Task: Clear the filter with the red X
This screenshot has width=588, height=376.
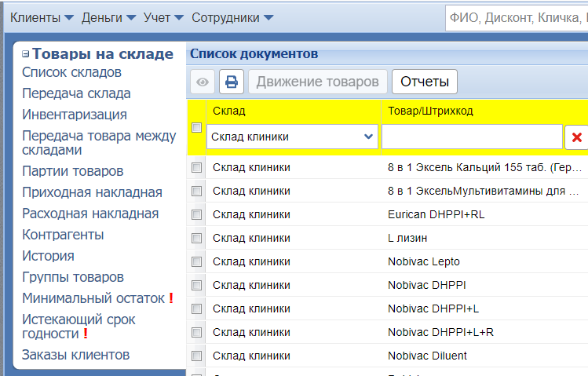Action: click(577, 137)
